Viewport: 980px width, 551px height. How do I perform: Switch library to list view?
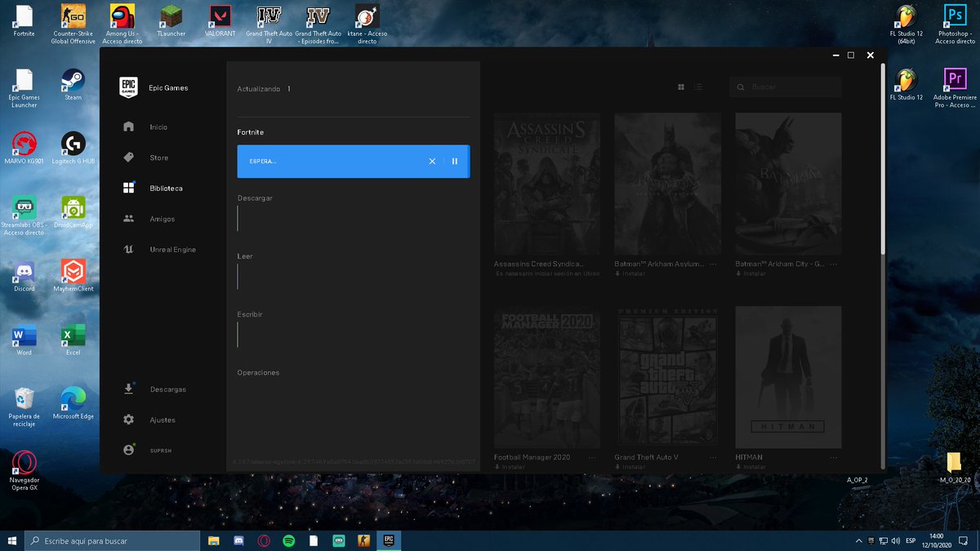[x=698, y=87]
